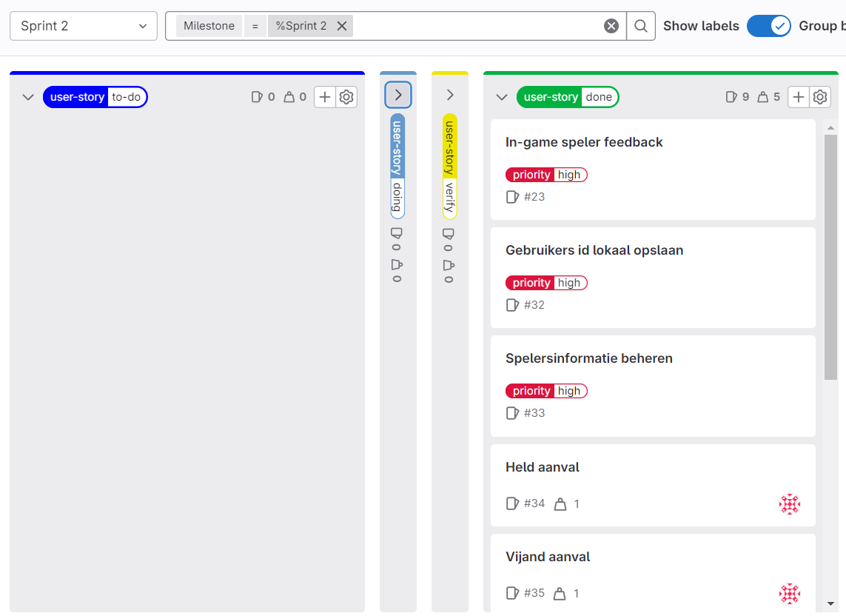Open the Sprint 2 board dropdown
Viewport: 846px width, 616px height.
point(84,26)
